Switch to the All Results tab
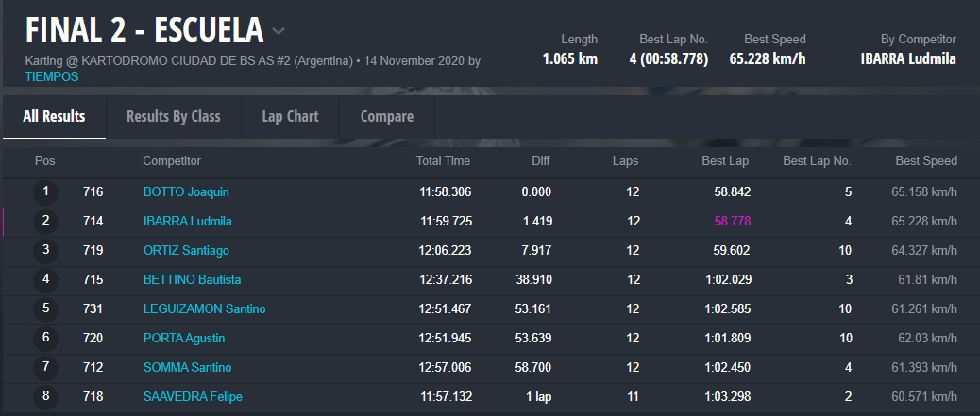This screenshot has width=980, height=416. [54, 117]
